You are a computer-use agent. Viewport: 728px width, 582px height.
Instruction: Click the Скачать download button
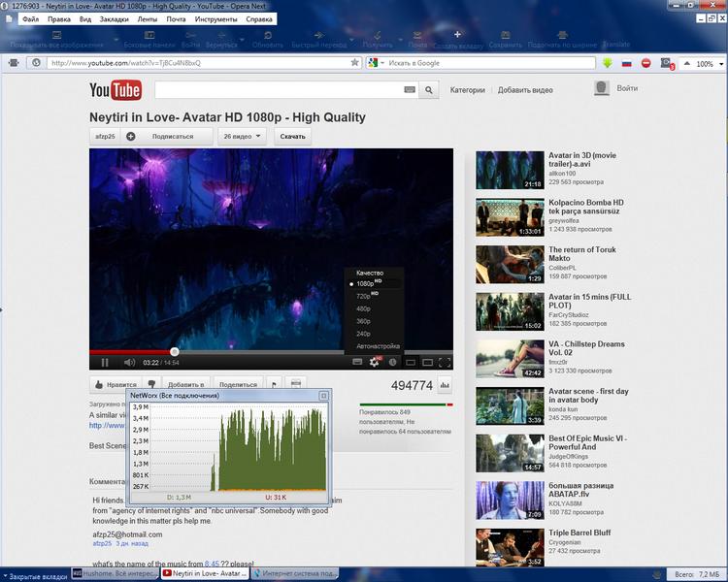292,137
